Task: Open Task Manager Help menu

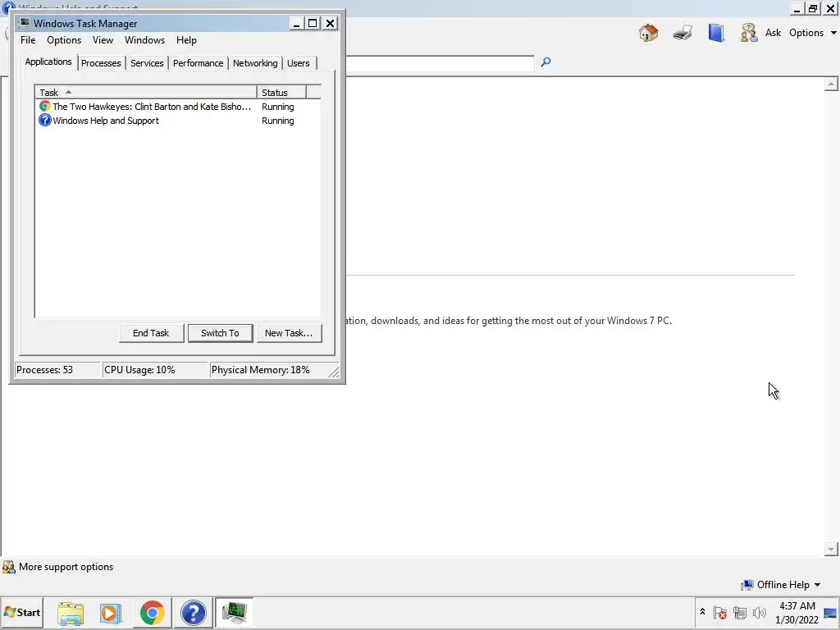Action: point(186,40)
